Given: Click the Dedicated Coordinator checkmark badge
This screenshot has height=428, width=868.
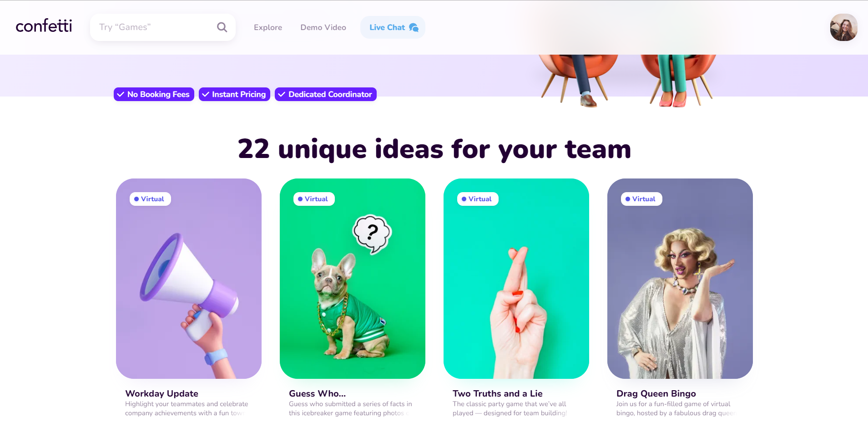Looking at the screenshot, I should pos(326,94).
